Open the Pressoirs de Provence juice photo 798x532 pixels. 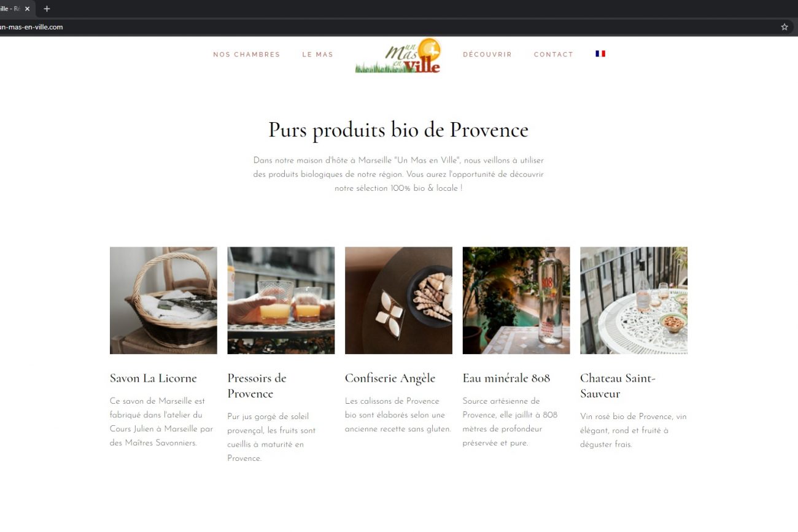click(x=281, y=301)
